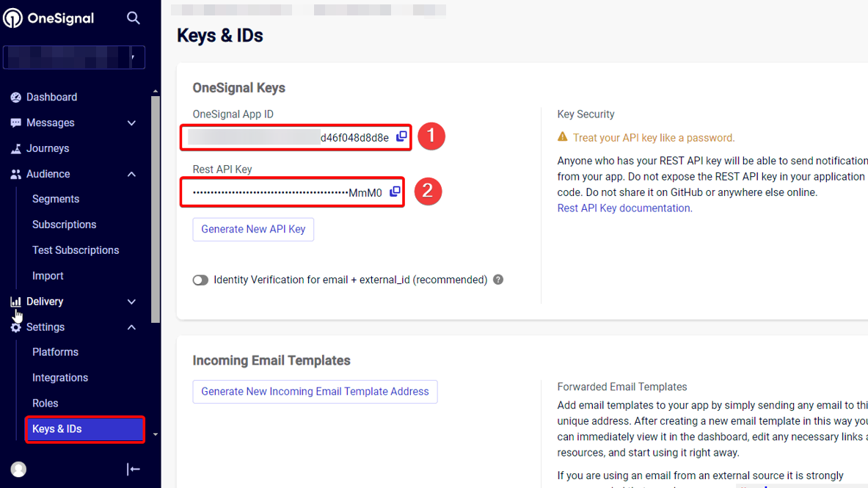The height and width of the screenshot is (488, 868).
Task: Open help for Identity Verification
Action: tap(498, 280)
